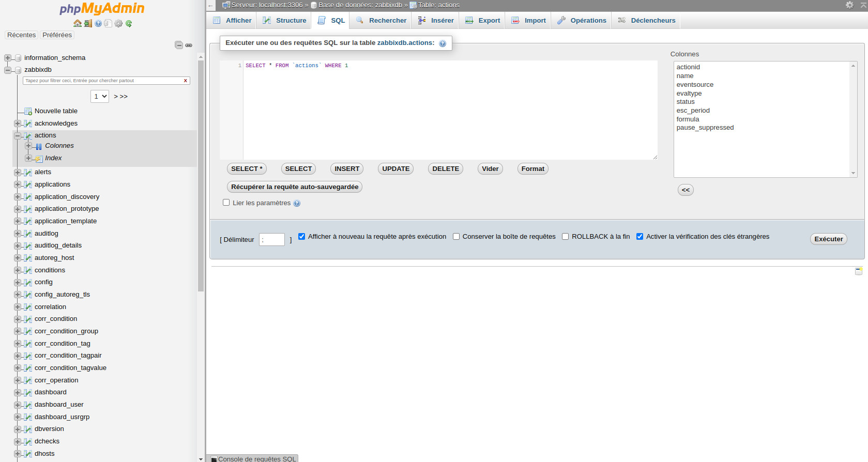Click the zabbixdb database icon
Image resolution: width=868 pixels, height=462 pixels.
(18, 70)
